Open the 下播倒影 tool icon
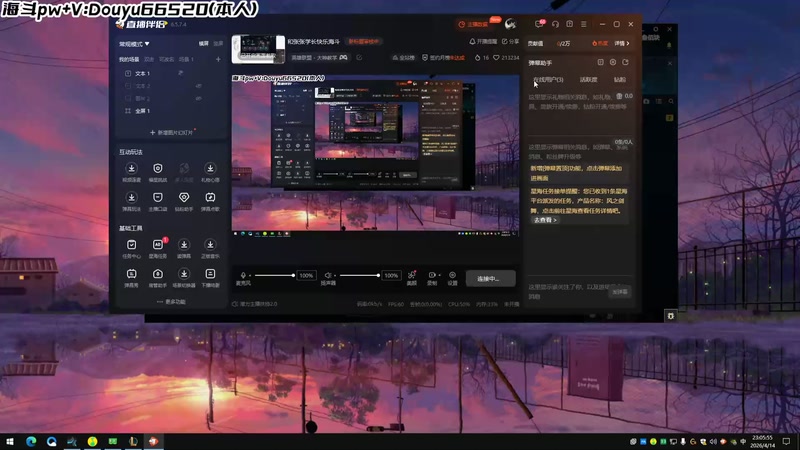Image resolution: width=800 pixels, height=450 pixels. click(x=210, y=274)
